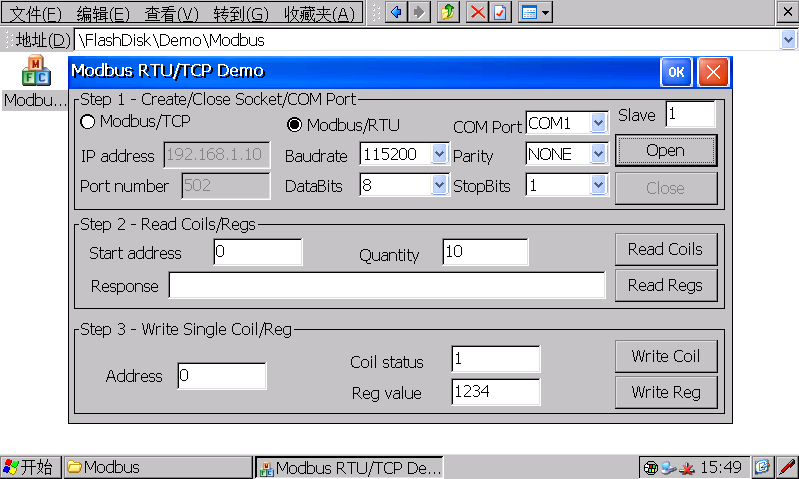The height and width of the screenshot is (479, 799).
Task: Open the Parity dropdown list
Action: click(599, 154)
